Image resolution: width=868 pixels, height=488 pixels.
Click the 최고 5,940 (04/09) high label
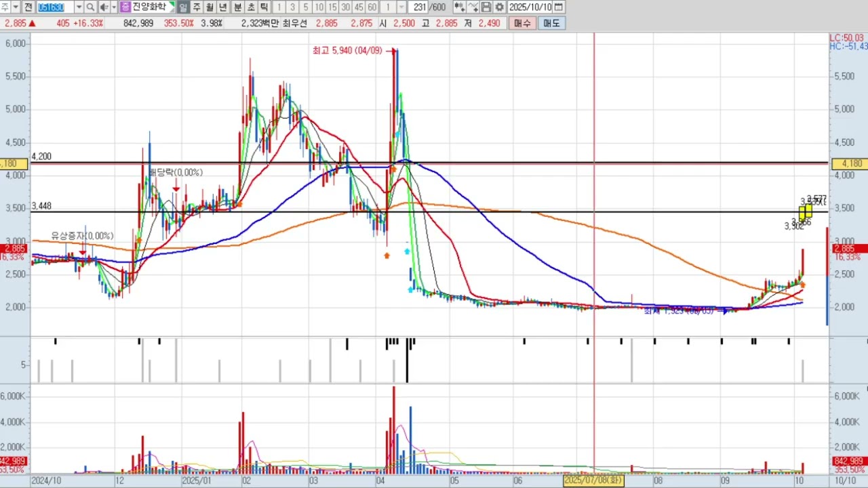point(348,50)
